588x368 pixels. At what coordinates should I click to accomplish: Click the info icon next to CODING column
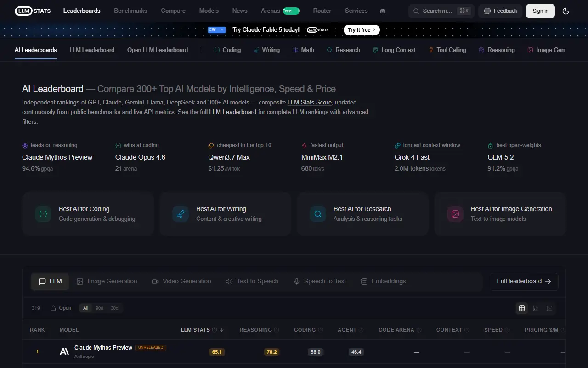(x=320, y=330)
